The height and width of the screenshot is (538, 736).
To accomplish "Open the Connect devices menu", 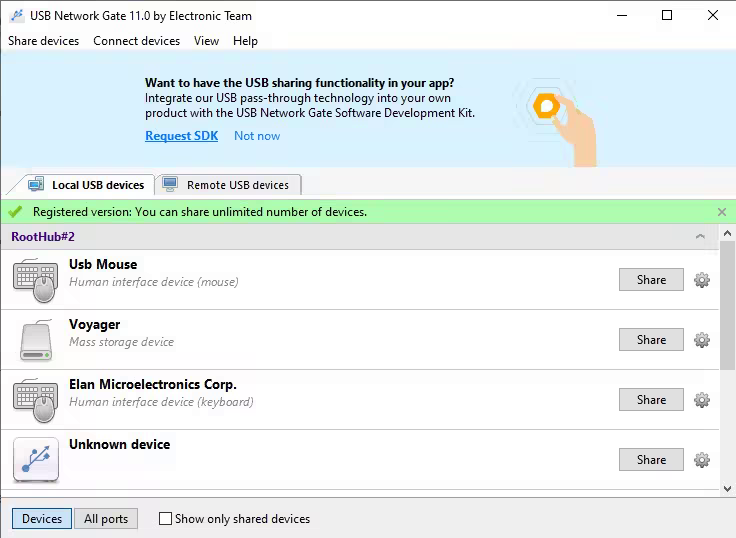I will pos(136,41).
